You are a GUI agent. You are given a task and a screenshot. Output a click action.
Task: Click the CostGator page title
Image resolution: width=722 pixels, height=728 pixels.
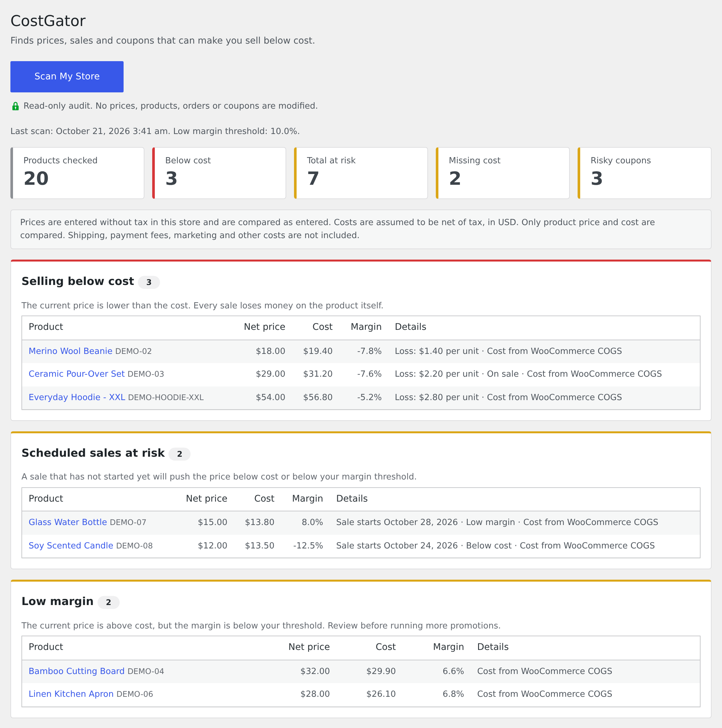(48, 21)
